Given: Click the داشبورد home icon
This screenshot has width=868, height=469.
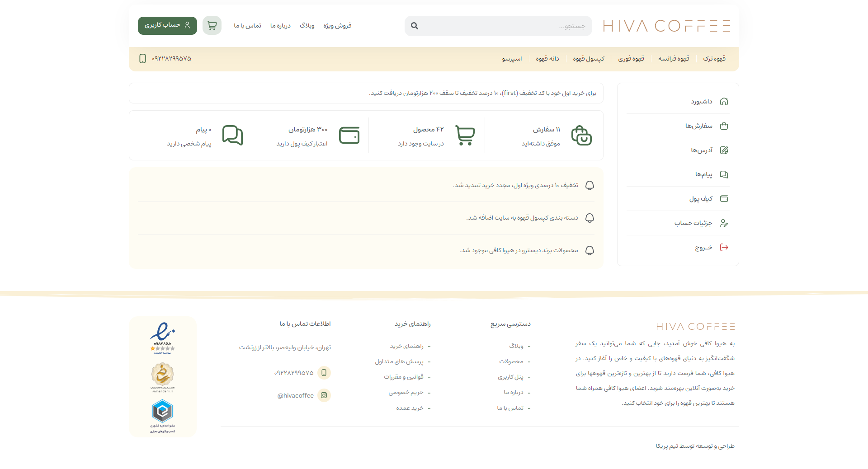Looking at the screenshot, I should [x=724, y=102].
